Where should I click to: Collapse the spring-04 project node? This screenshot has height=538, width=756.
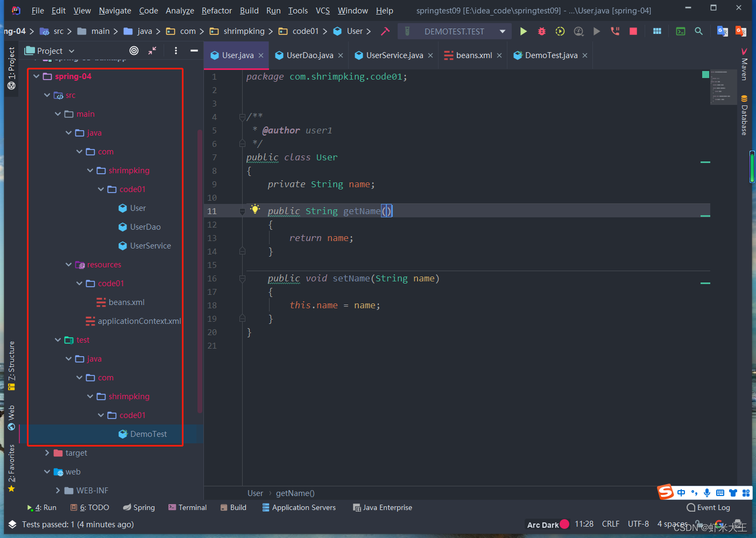click(x=36, y=76)
